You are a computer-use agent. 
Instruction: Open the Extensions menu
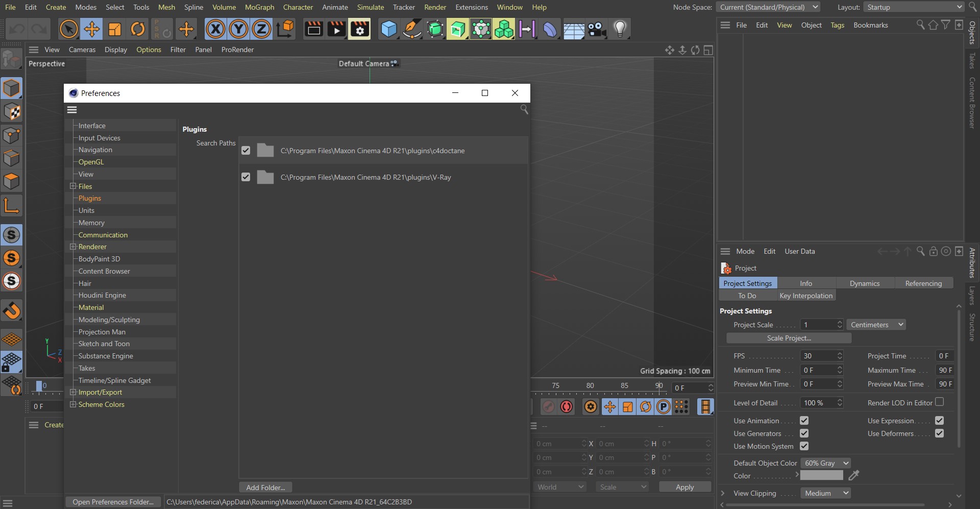coord(472,7)
